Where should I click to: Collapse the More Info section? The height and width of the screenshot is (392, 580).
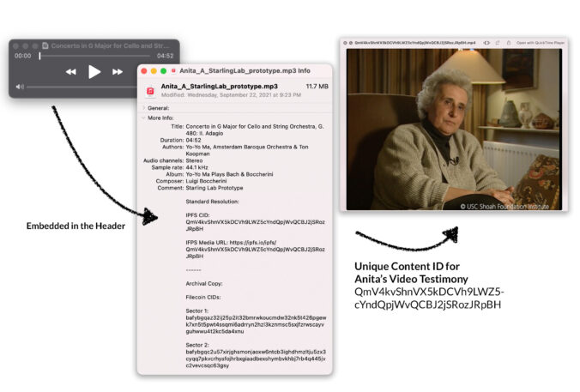point(143,118)
